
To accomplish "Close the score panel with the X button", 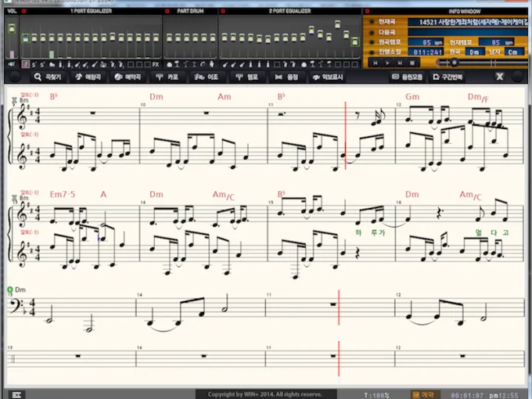I will (x=499, y=77).
